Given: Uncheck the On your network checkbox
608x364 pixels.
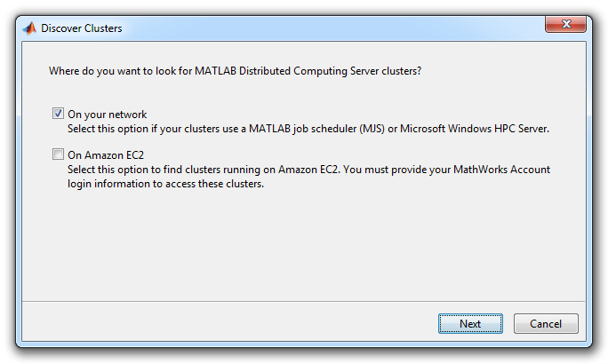Looking at the screenshot, I should pyautogui.click(x=59, y=115).
